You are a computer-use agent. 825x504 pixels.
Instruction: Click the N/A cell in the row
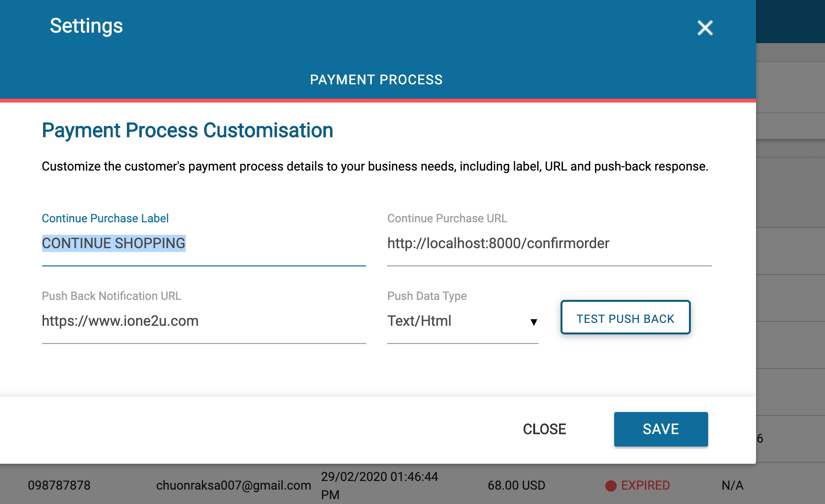point(732,486)
